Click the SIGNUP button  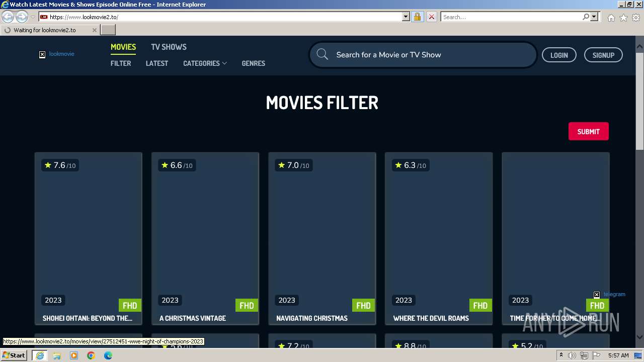pyautogui.click(x=603, y=55)
